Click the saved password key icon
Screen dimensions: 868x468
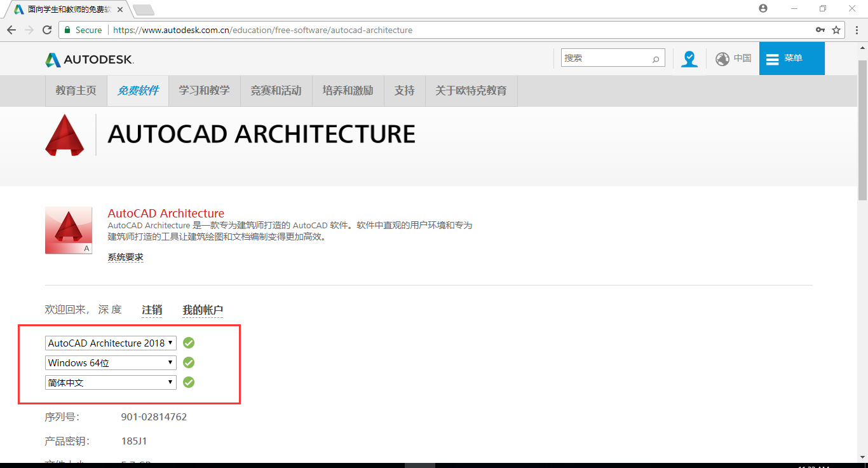click(x=820, y=30)
